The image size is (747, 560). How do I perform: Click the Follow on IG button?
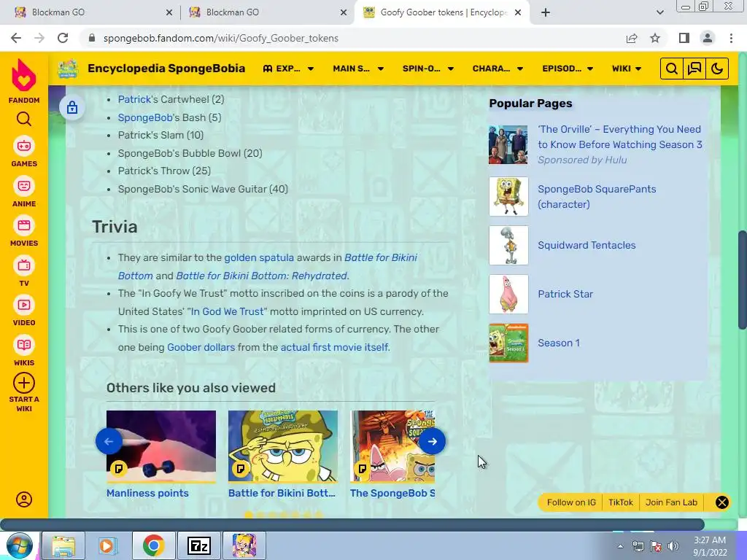(570, 502)
